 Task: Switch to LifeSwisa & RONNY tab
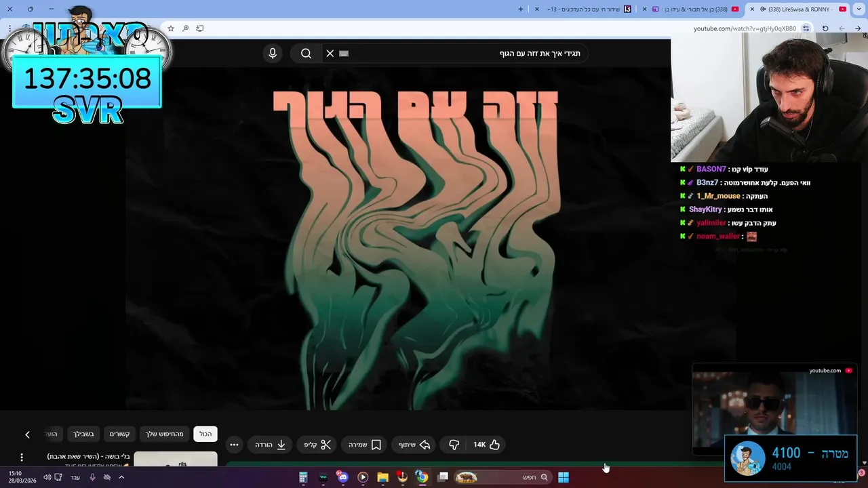pos(797,9)
